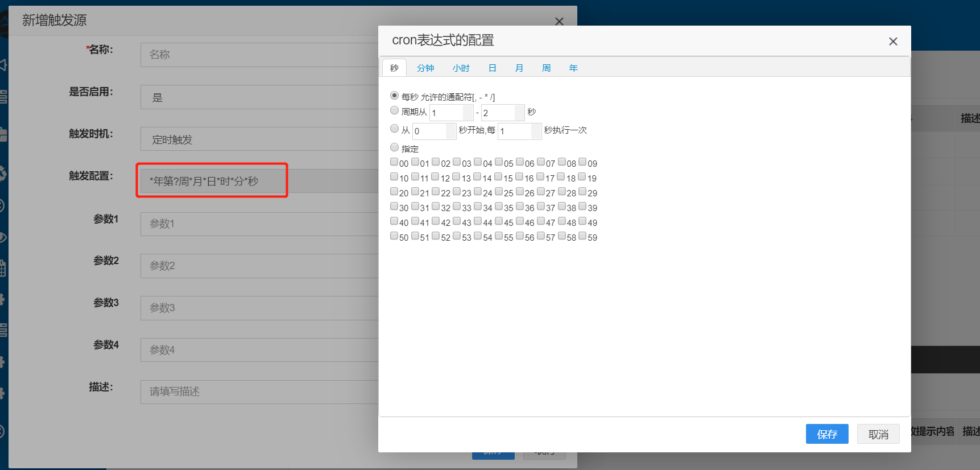Close the 新增触发源 dialog
980x470 pixels.
[559, 21]
